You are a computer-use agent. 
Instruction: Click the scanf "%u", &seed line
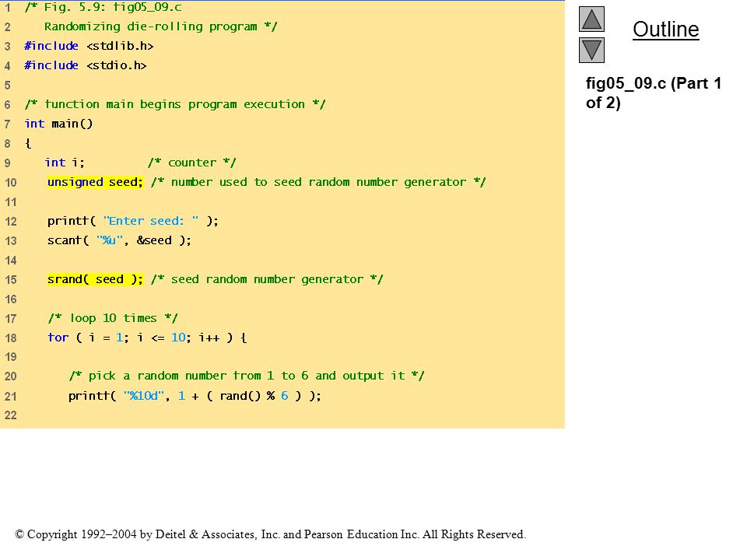click(119, 240)
